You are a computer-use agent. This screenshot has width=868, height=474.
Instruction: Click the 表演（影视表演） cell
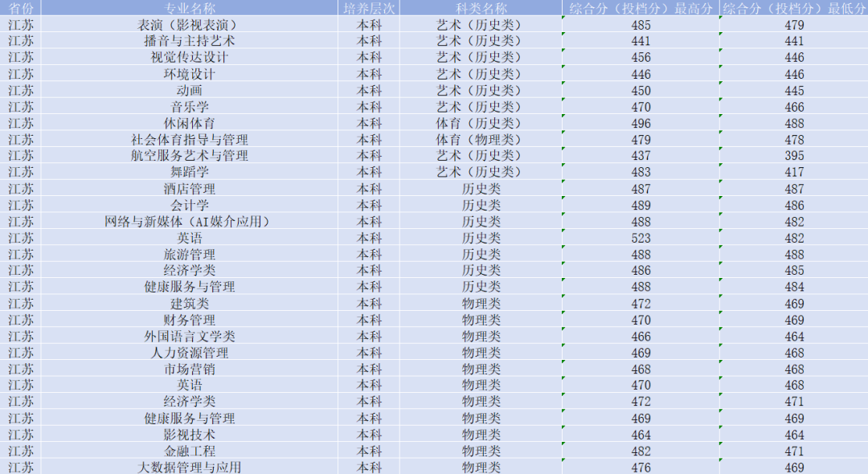(x=190, y=25)
